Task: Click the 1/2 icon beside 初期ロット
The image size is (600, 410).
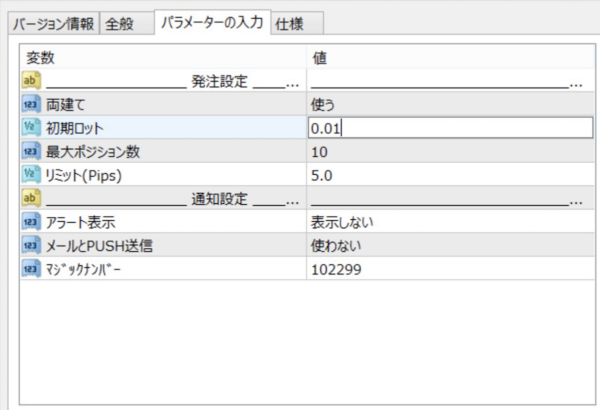Action: pyautogui.click(x=31, y=127)
